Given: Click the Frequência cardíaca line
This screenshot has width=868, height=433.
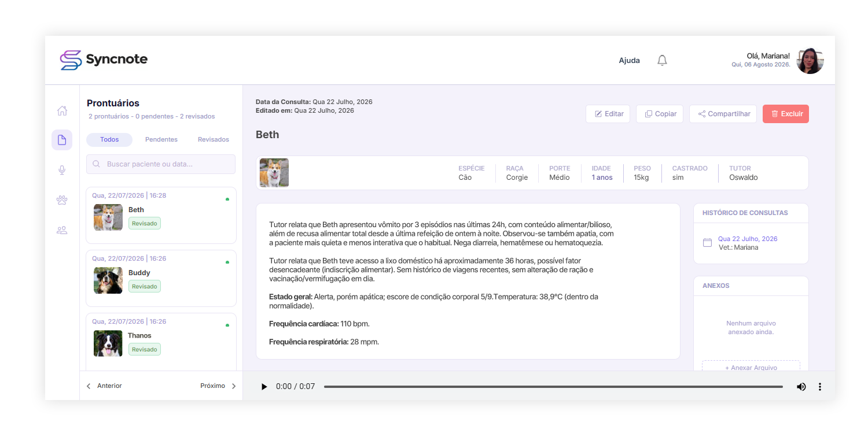Looking at the screenshot, I should 319,324.
